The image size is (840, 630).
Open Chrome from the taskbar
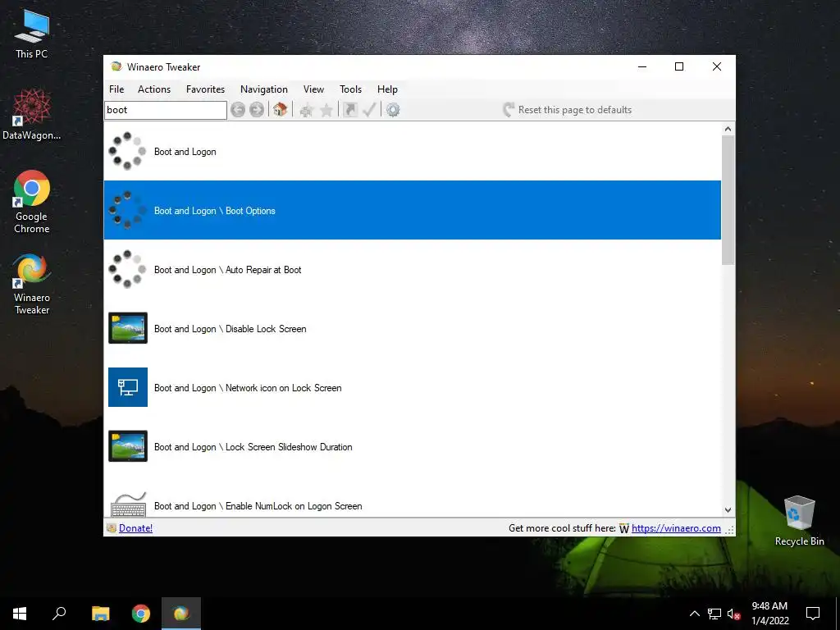pos(141,614)
